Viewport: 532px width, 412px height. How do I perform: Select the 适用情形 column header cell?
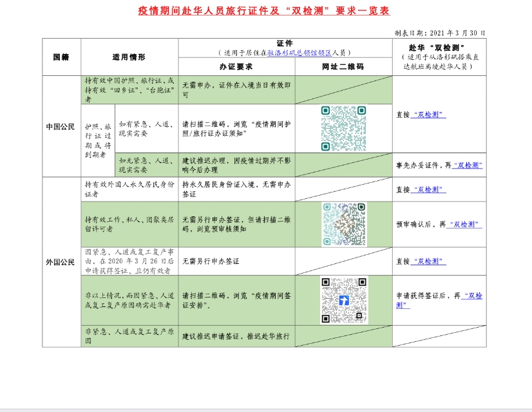point(129,57)
